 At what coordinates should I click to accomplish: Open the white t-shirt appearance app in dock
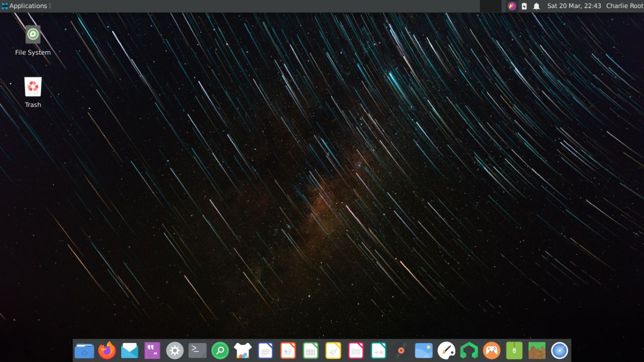tap(243, 350)
